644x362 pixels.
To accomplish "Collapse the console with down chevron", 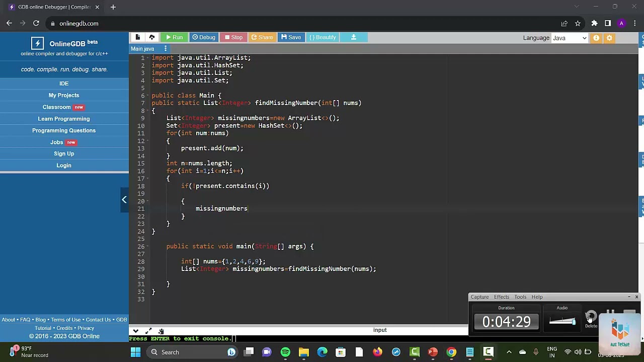I will 135,331.
